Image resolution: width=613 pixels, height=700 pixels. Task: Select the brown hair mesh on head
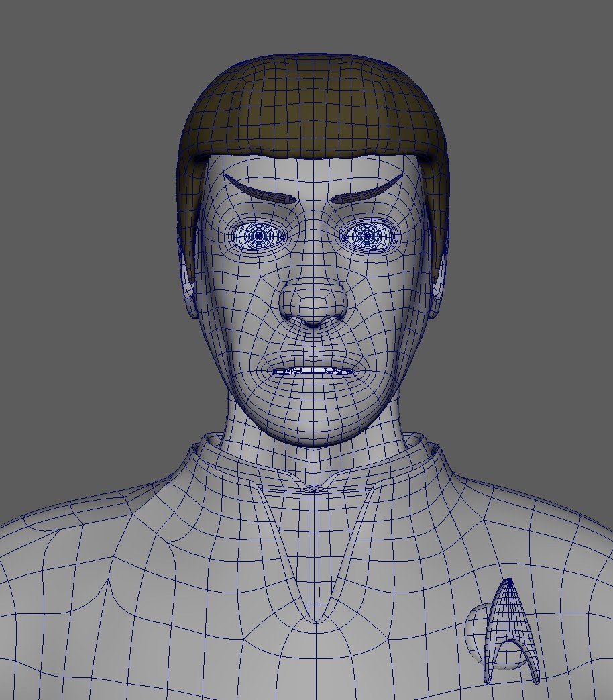[313, 107]
